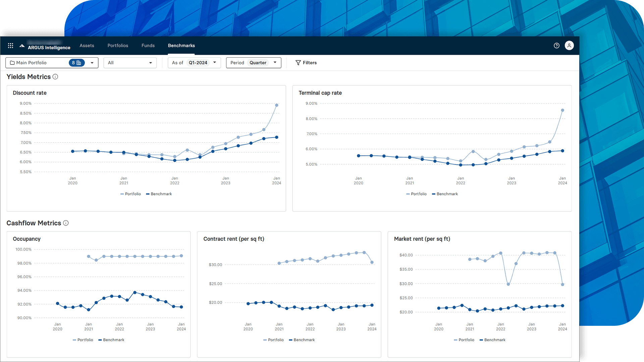Switch to the Assets tab
The image size is (644, 362).
pos(87,46)
